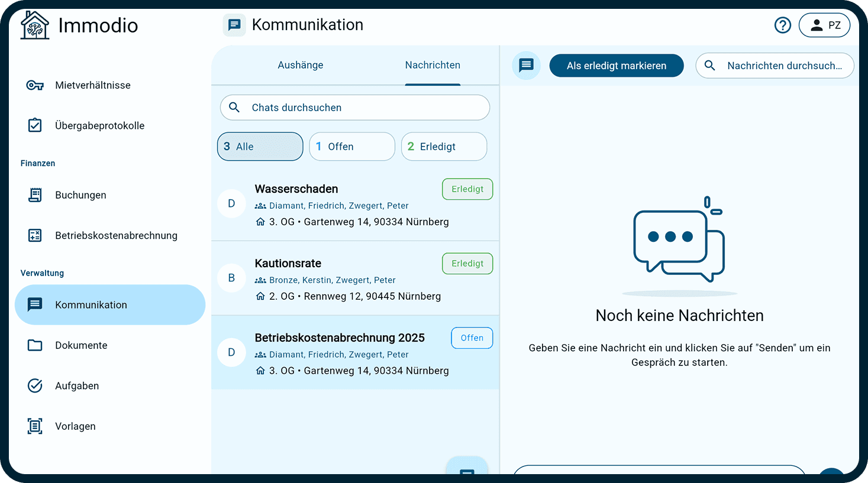Click the house icon in Betriebskostenabrechnung 2025 address row
Screen dimensions: 868x483
click(x=260, y=371)
